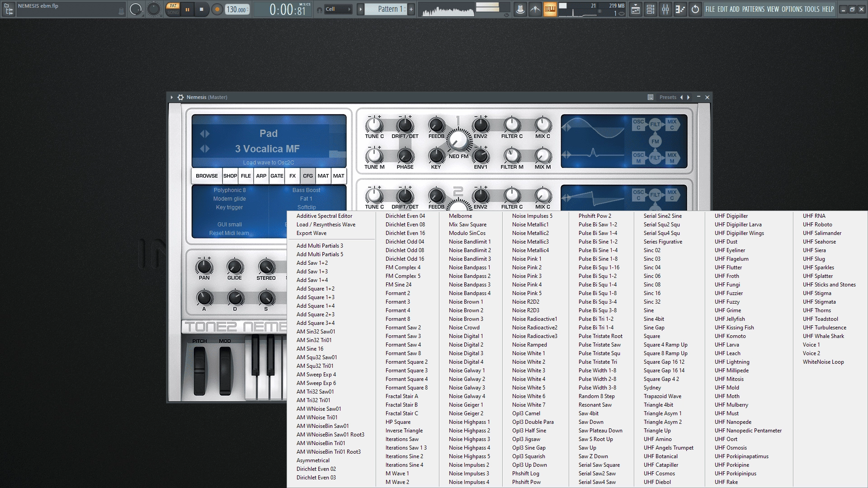Switch to the FX tab

click(292, 176)
